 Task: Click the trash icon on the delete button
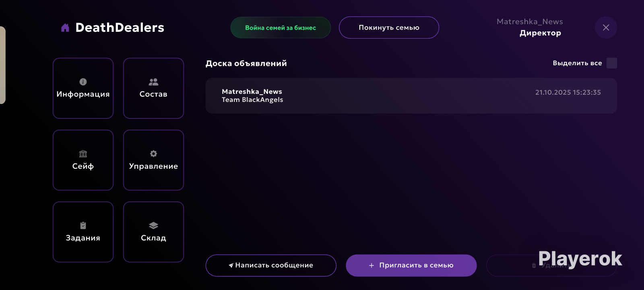(x=534, y=265)
